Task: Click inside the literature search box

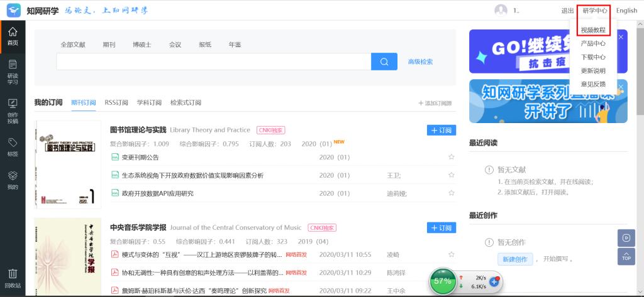Action: click(x=214, y=62)
